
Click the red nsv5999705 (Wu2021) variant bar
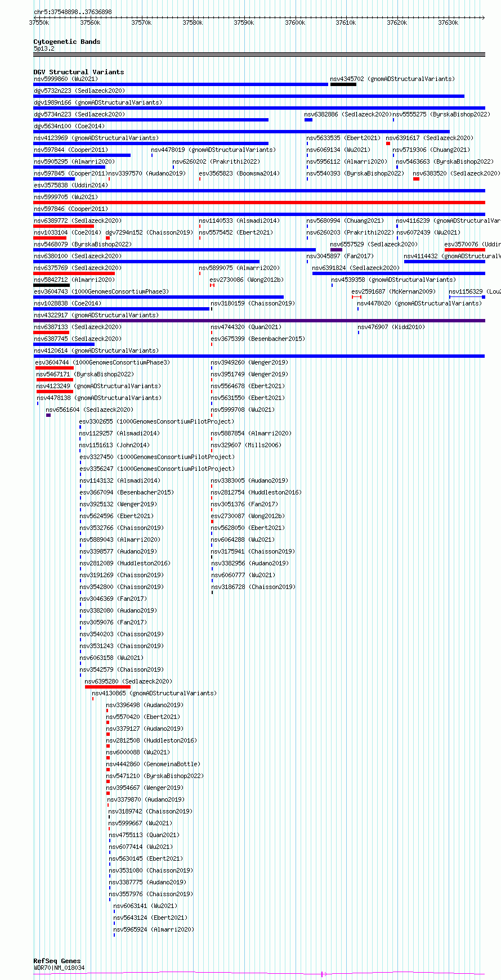click(x=259, y=203)
